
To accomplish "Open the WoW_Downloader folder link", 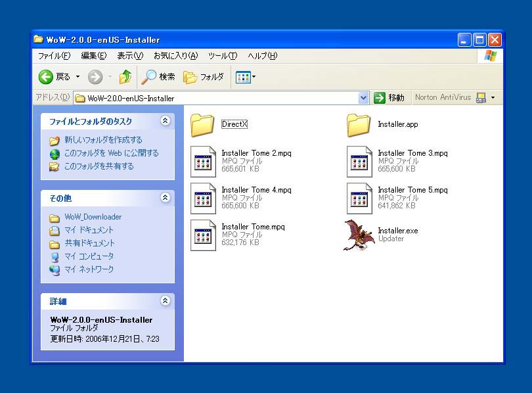I will [x=93, y=217].
